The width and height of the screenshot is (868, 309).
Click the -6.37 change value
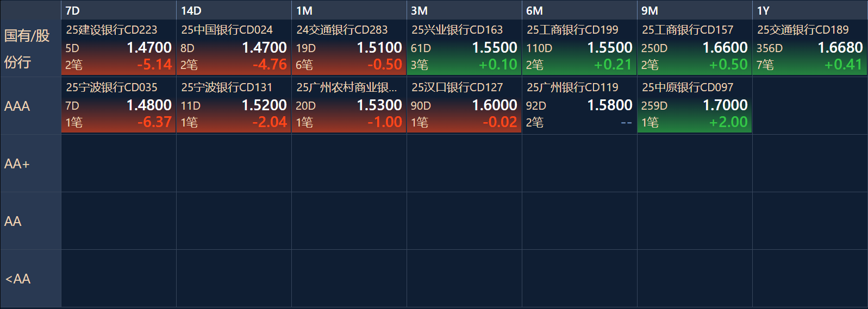coord(154,122)
